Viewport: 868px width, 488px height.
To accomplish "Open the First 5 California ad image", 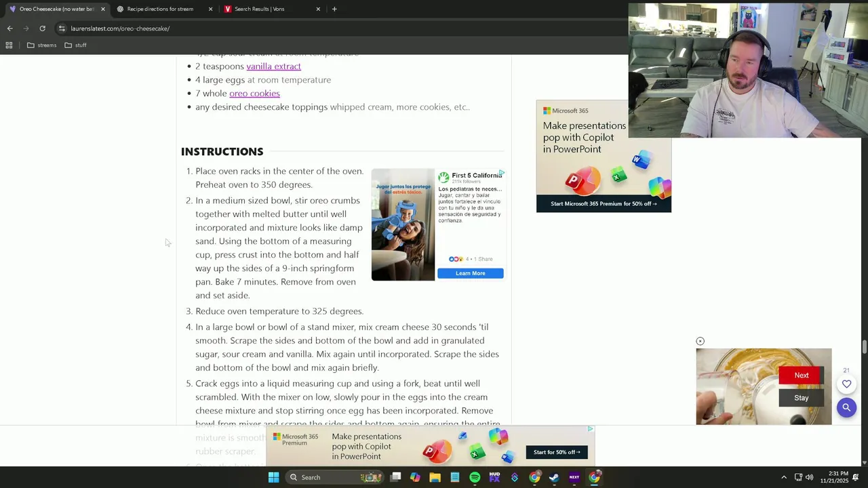I will [403, 225].
